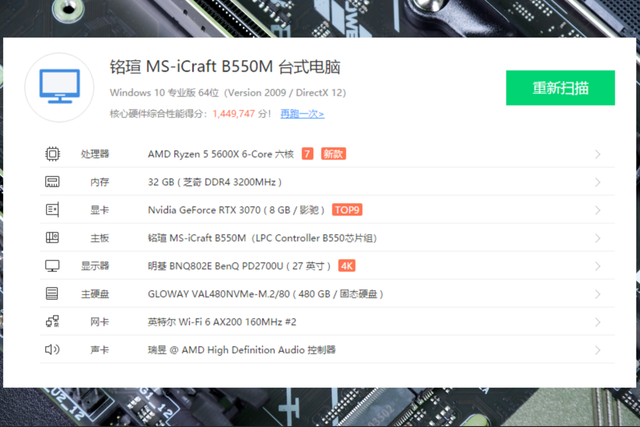The image size is (640, 427).
Task: Expand the 显卡 row chevron
Action: tap(598, 210)
